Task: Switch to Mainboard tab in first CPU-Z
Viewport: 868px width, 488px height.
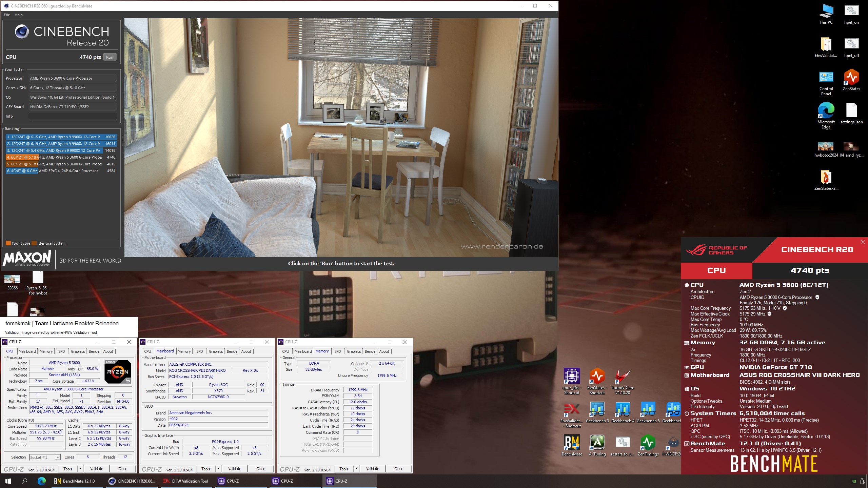Action: click(27, 351)
